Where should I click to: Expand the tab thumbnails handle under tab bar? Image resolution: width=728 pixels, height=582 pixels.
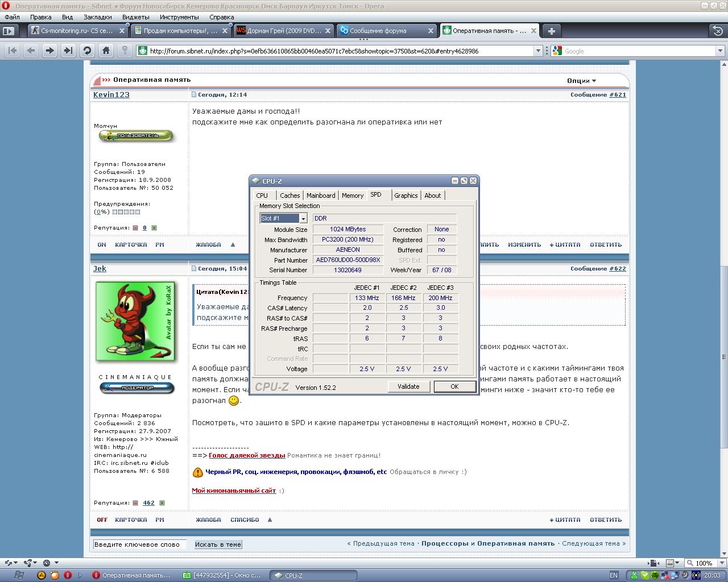(x=363, y=40)
